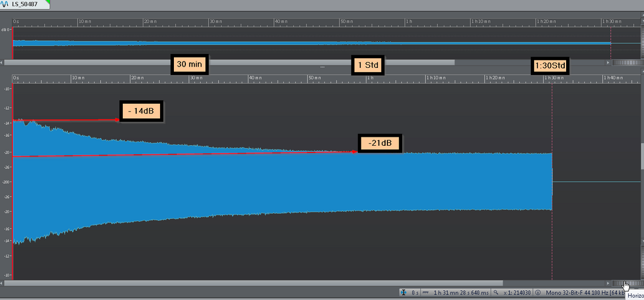This screenshot has height=300, width=644.
Task: Click the cursor position icon in status bar
Action: click(x=404, y=293)
